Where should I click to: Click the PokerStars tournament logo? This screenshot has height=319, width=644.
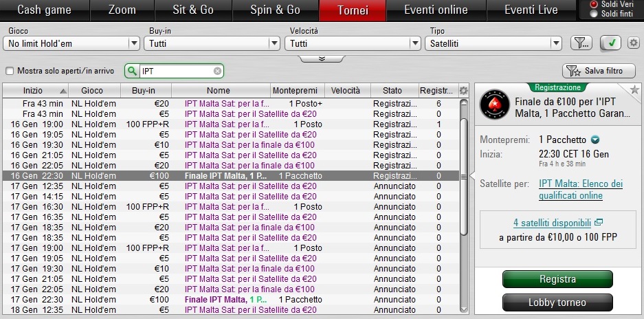[x=494, y=104]
